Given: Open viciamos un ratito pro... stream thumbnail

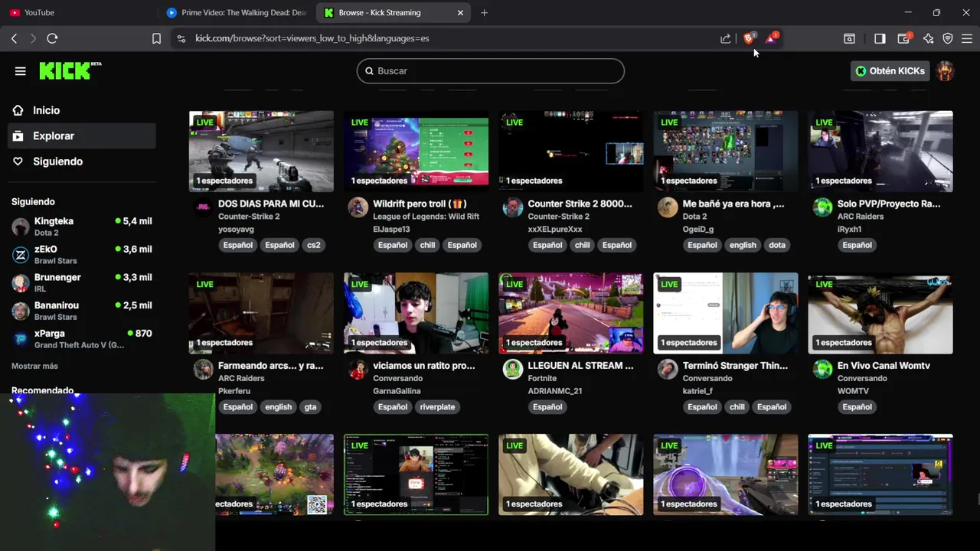Looking at the screenshot, I should click(416, 313).
